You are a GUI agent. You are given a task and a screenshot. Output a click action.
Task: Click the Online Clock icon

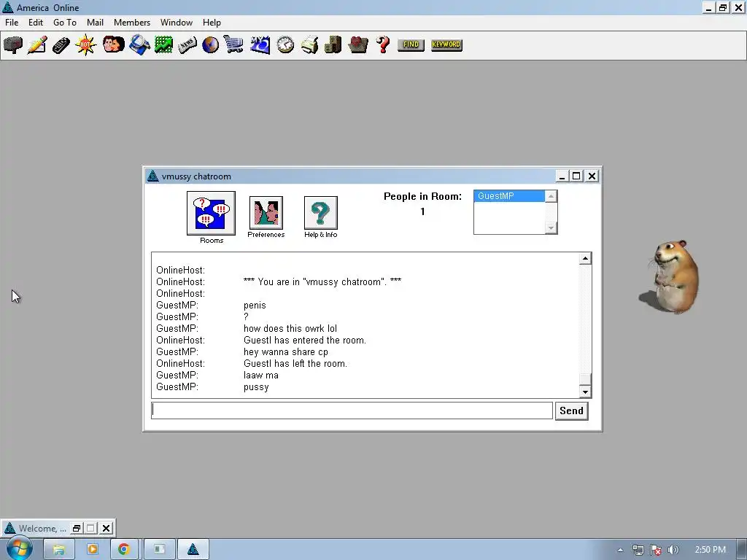(285, 44)
